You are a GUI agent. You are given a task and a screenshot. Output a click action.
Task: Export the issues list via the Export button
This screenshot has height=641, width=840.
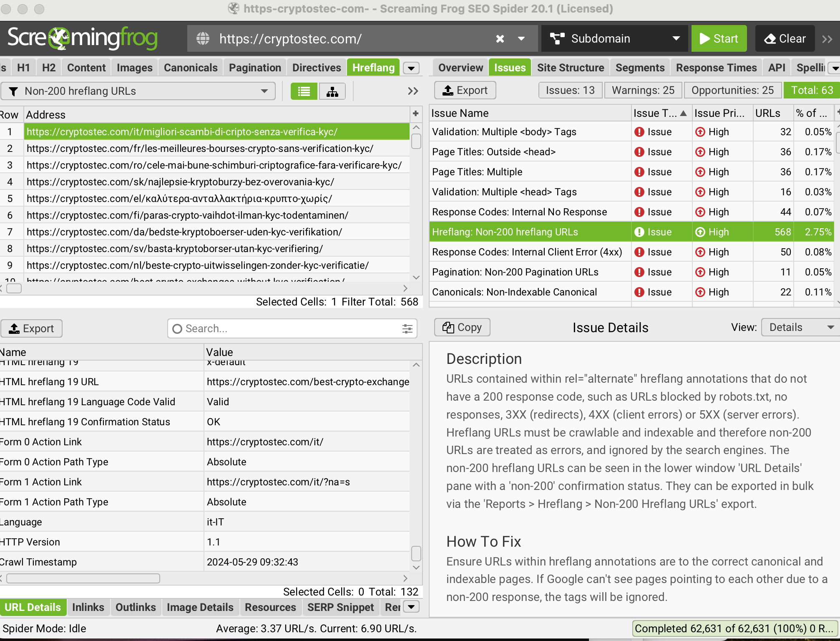[x=465, y=90]
